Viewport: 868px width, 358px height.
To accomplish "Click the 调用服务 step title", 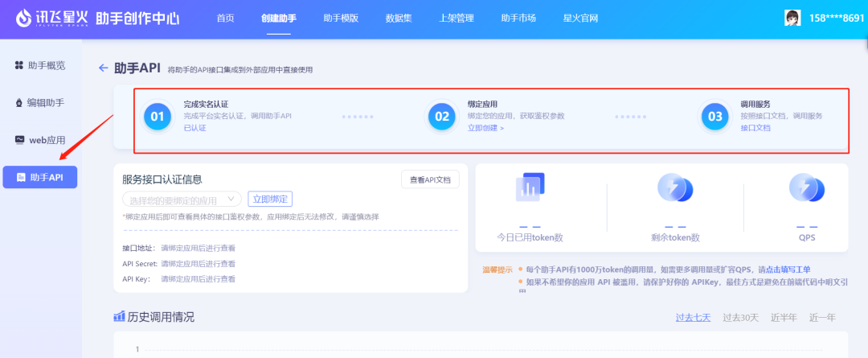I will pyautogui.click(x=755, y=105).
